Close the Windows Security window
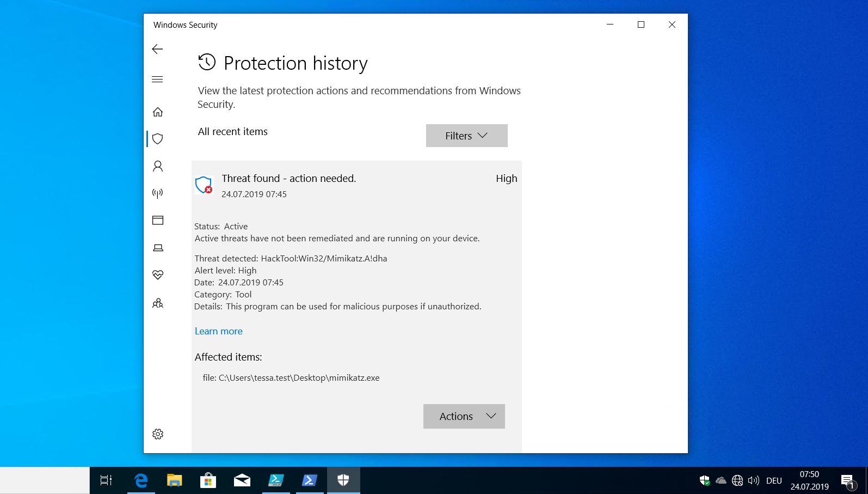 click(x=672, y=25)
